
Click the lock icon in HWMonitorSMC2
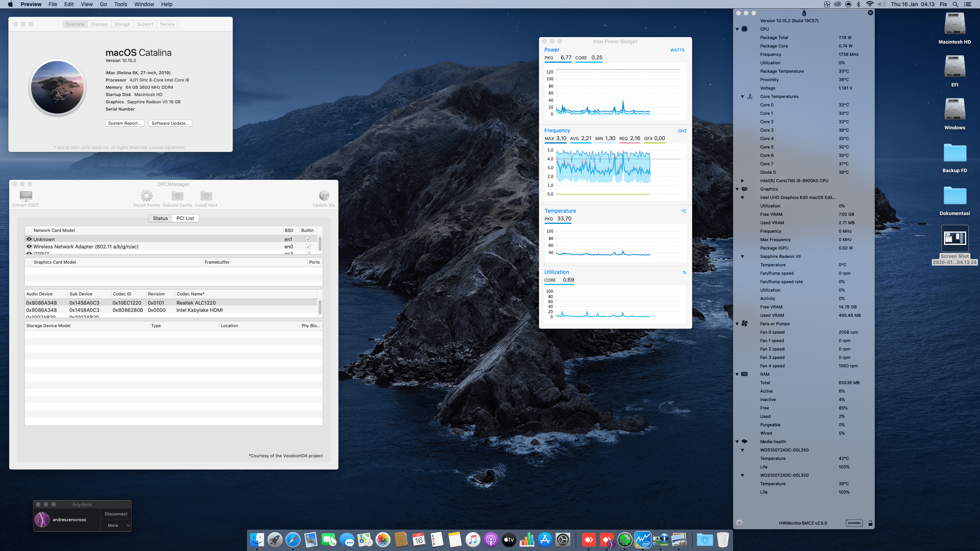pos(870,523)
